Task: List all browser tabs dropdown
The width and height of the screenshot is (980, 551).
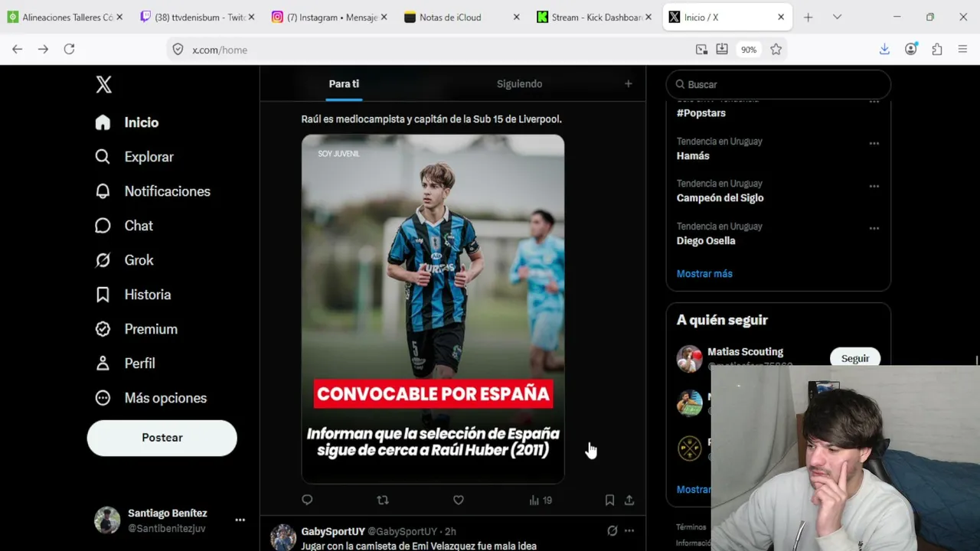Action: tap(837, 17)
